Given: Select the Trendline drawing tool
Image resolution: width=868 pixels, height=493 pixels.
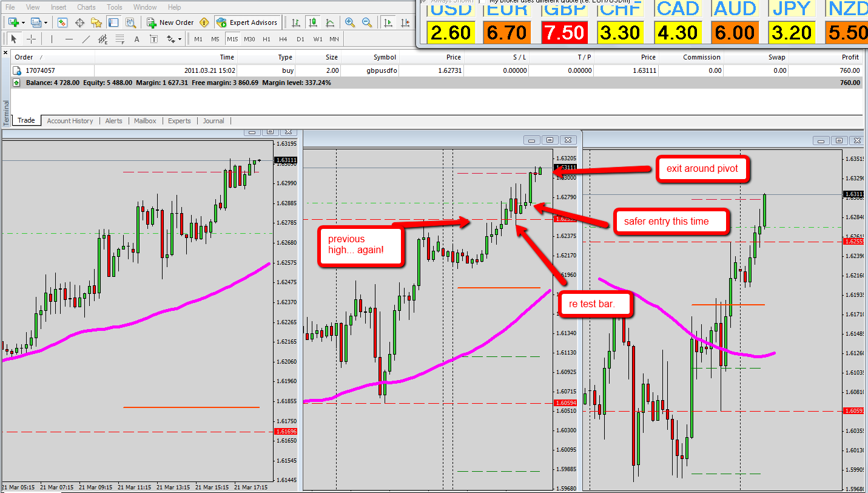Looking at the screenshot, I should tap(86, 39).
